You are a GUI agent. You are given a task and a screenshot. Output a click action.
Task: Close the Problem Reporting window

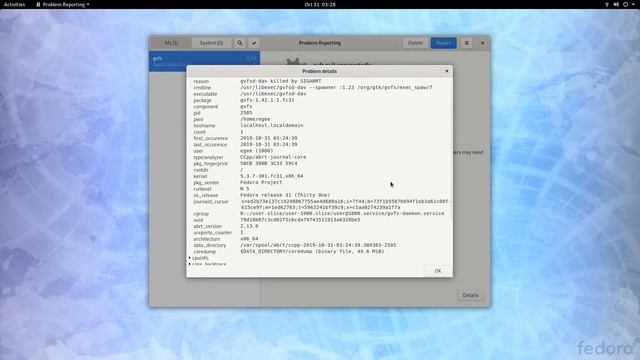coord(482,43)
